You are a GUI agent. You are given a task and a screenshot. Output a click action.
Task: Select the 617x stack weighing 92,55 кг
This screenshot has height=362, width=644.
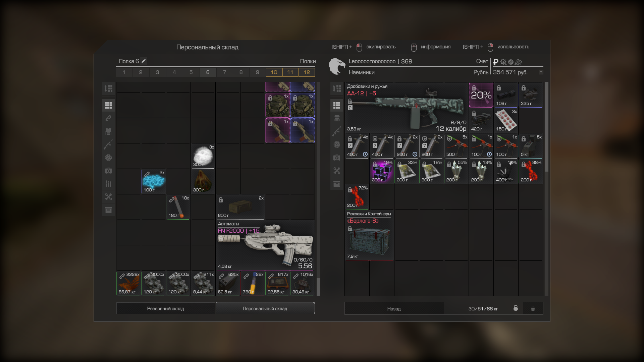[x=277, y=283]
